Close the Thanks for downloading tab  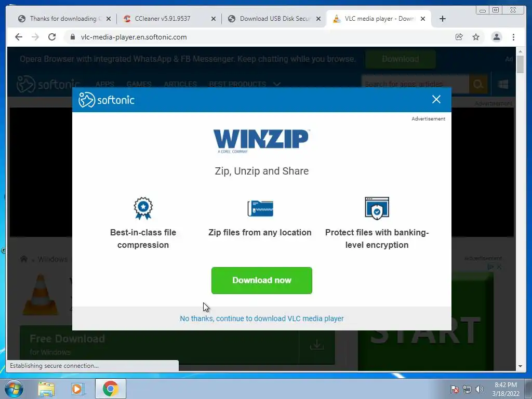click(x=109, y=19)
